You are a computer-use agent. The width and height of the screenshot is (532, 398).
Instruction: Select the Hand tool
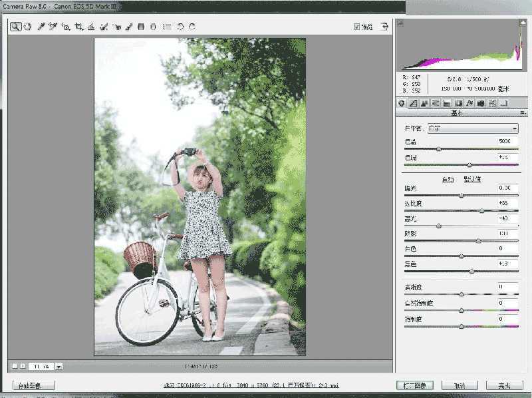point(27,27)
